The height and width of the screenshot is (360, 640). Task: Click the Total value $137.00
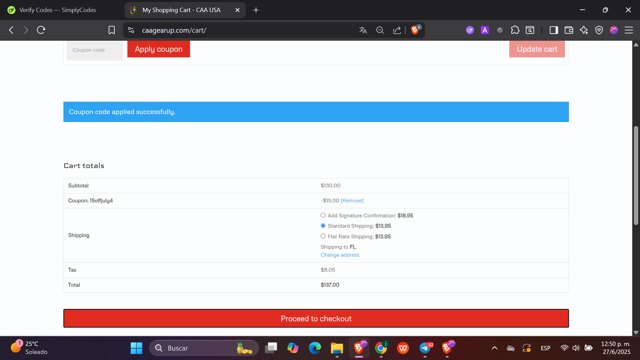[x=330, y=285]
